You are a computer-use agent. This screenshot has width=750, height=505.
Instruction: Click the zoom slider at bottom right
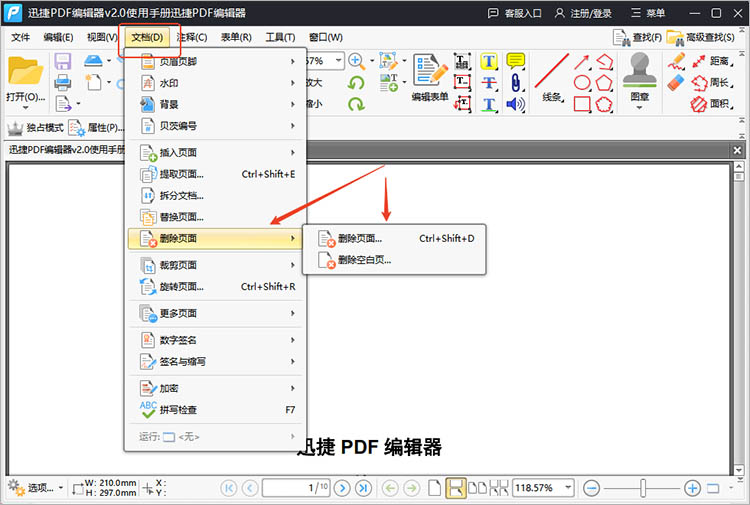pyautogui.click(x=642, y=488)
